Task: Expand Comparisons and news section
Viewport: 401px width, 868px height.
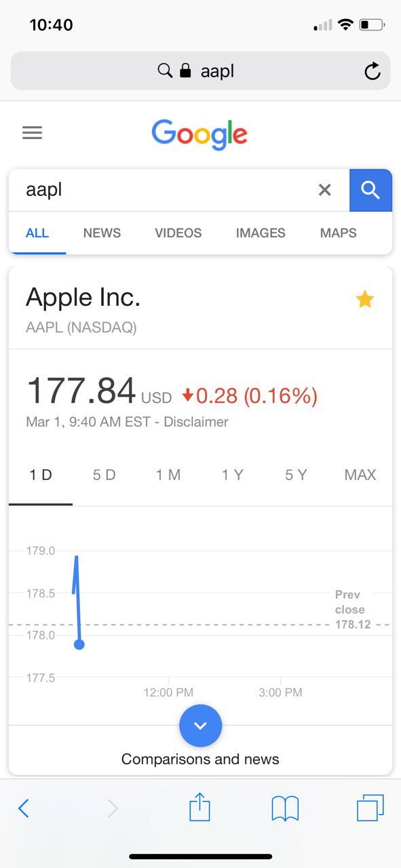Action: point(200,726)
